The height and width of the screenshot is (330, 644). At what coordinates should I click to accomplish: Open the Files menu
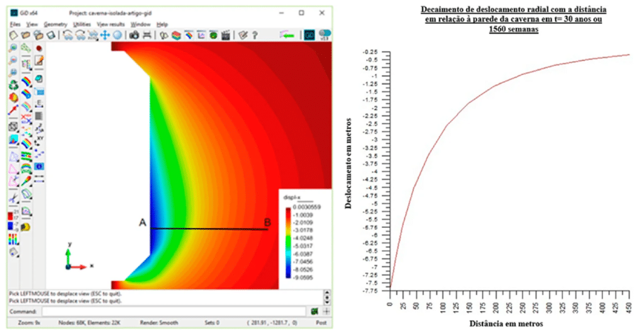point(15,25)
